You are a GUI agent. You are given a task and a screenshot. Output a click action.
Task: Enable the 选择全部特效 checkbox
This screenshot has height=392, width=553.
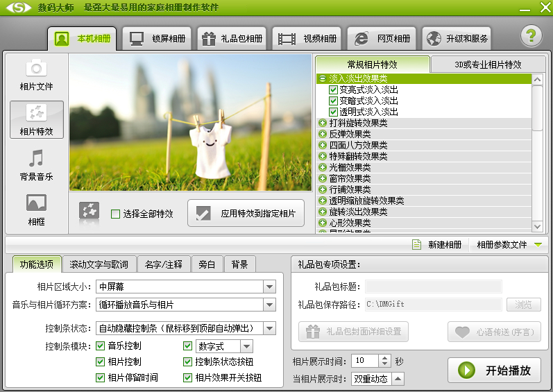(116, 214)
